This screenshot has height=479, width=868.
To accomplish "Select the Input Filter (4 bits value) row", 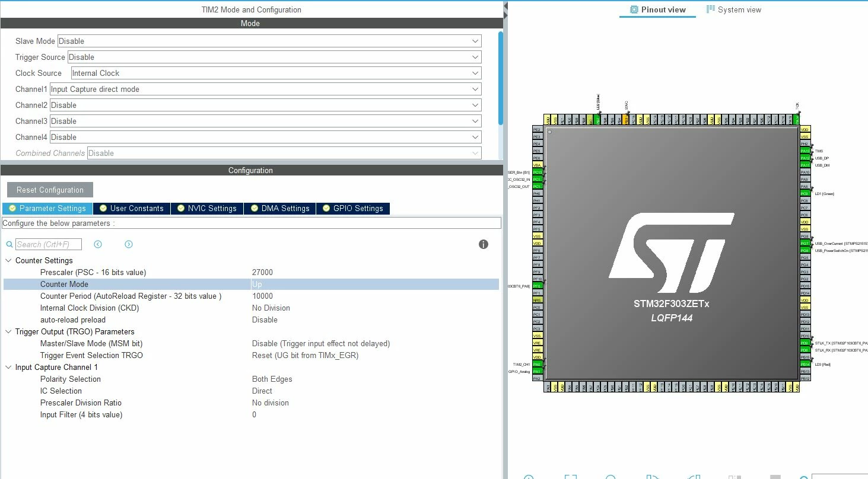I will tap(251, 414).
